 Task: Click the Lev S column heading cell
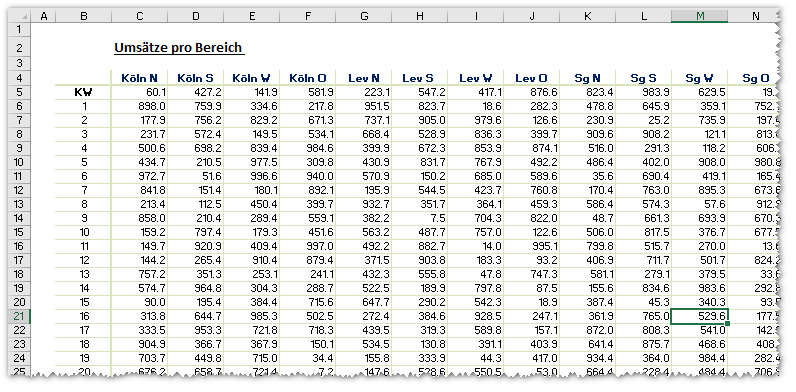tap(419, 78)
